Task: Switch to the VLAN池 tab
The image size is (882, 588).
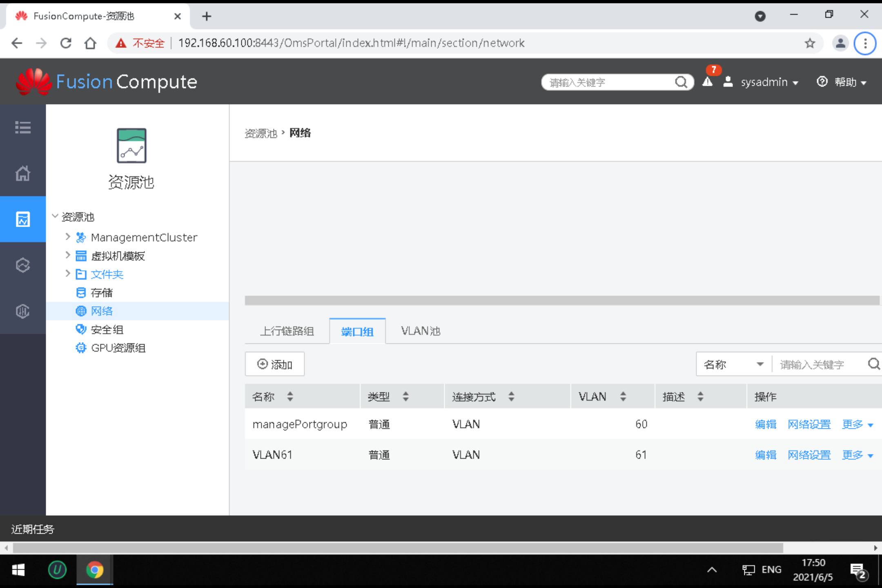Action: point(420,331)
